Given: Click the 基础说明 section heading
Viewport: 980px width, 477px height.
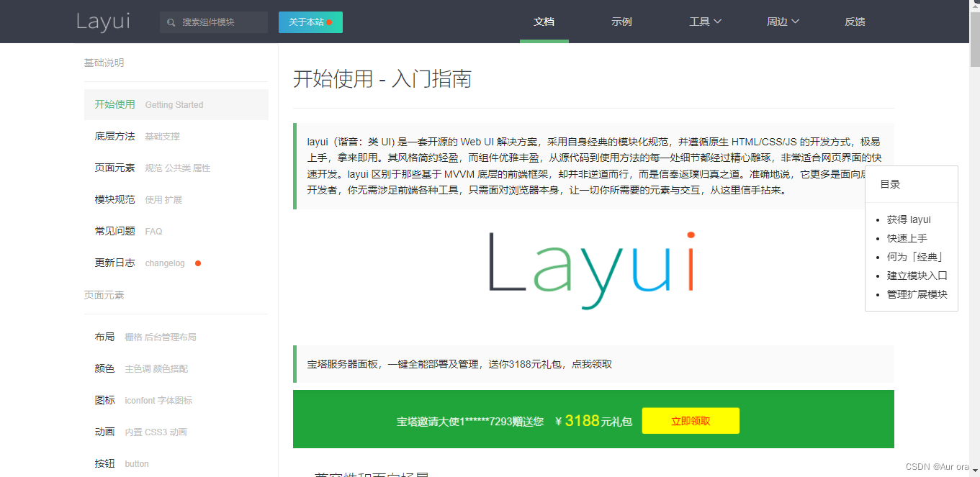Looking at the screenshot, I should click(x=104, y=63).
